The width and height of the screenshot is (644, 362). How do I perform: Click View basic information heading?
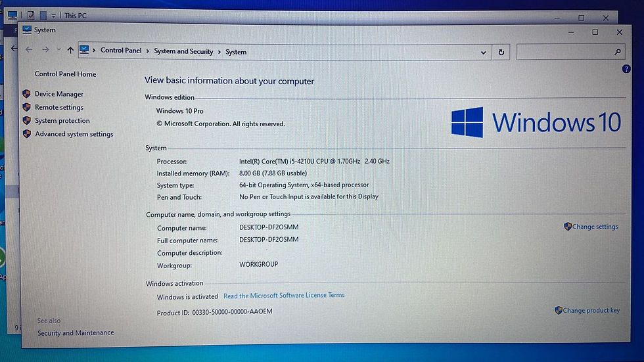point(229,81)
